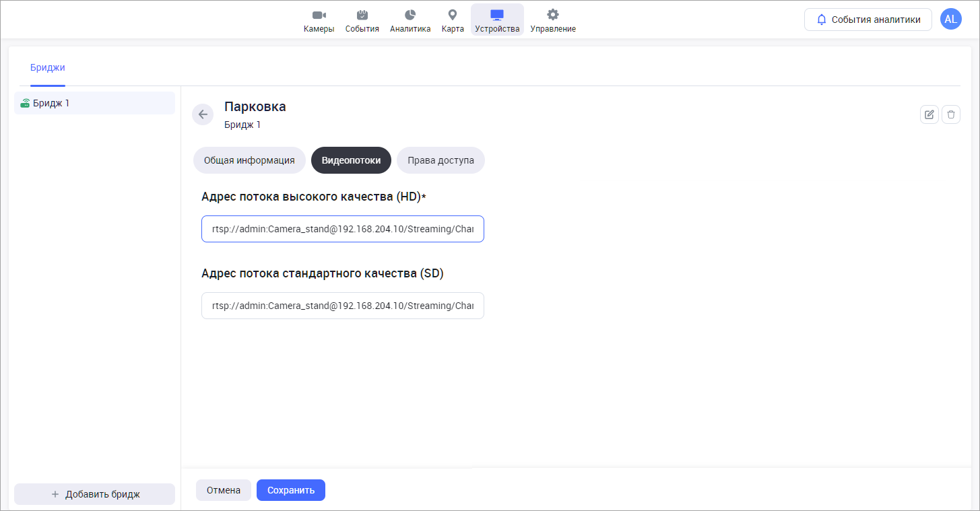Open the Cameras section icon
The image size is (980, 511).
319,15
